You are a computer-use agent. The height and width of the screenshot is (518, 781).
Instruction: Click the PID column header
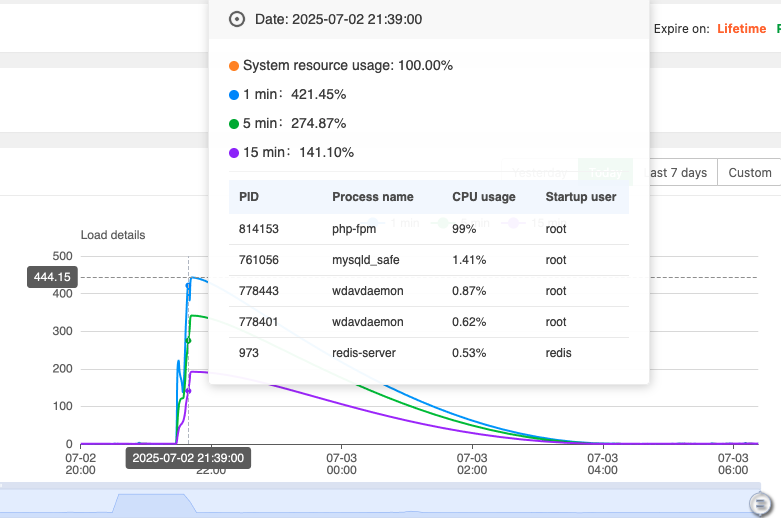(249, 197)
